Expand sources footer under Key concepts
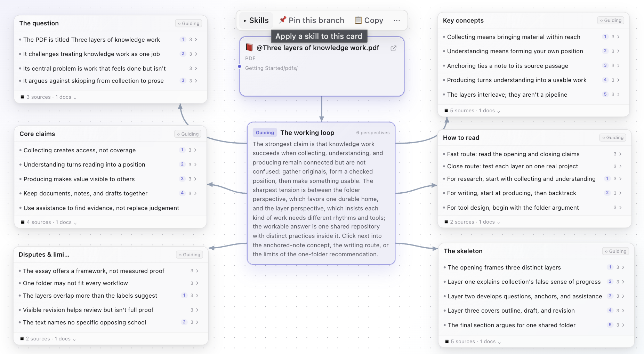The height and width of the screenshot is (354, 644). point(472,111)
